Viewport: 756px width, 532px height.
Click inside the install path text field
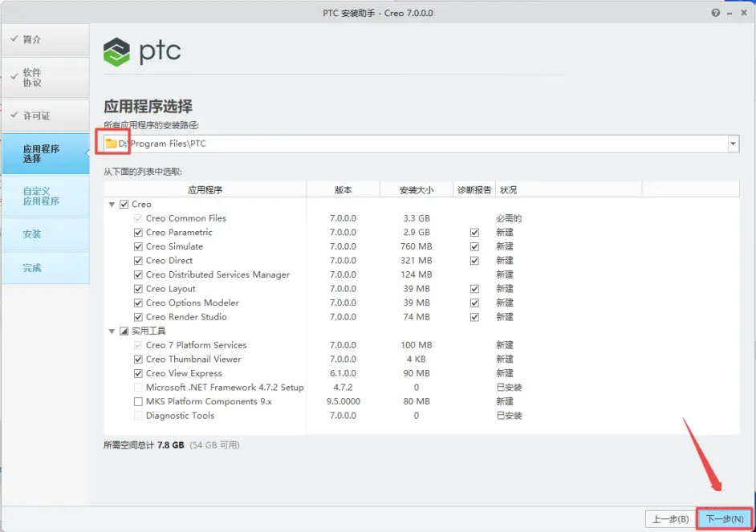(x=321, y=143)
